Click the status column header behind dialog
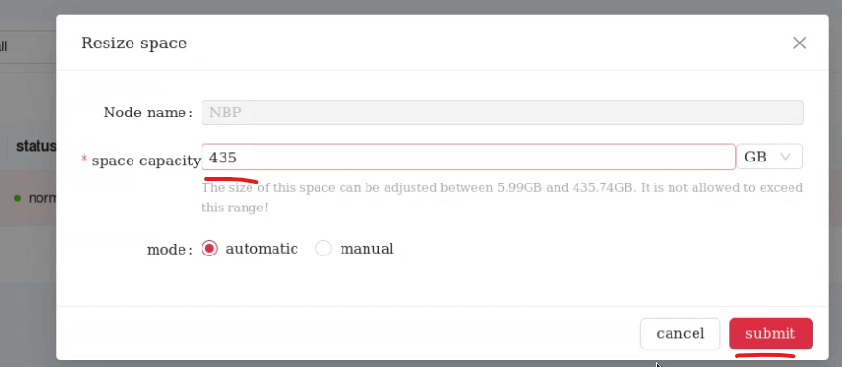The width and height of the screenshot is (842, 367). pos(36,146)
